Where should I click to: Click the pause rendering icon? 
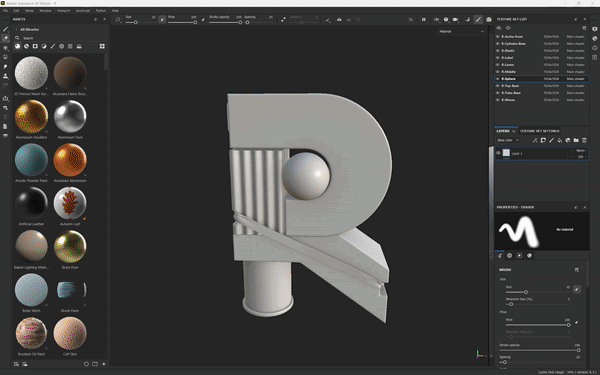coord(424,19)
